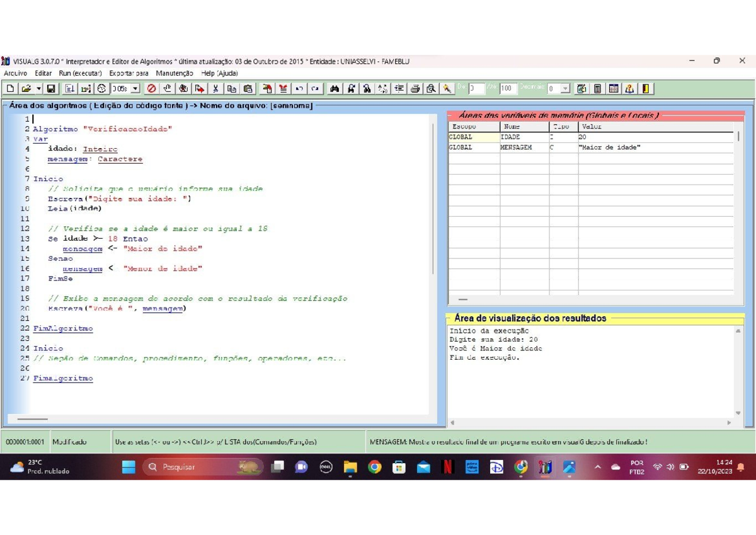
Task: Click the variables table vertical scrollbar
Action: click(738, 135)
